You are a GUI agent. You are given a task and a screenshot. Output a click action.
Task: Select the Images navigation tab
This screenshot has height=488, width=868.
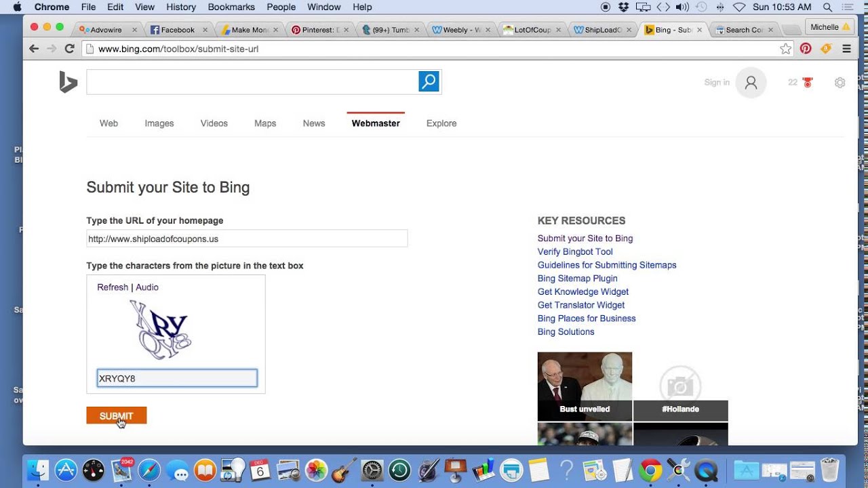click(x=159, y=123)
